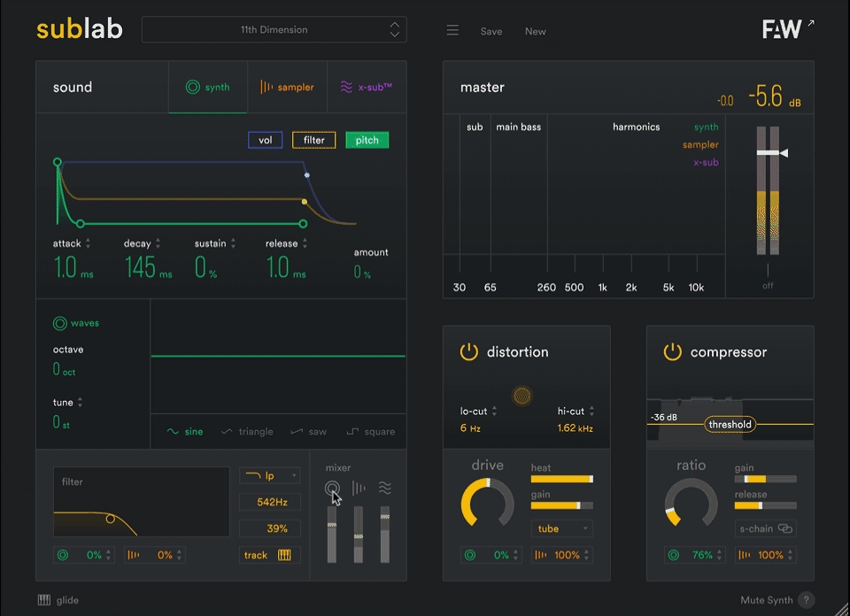Open the tube distortion type dropdown

[x=561, y=528]
